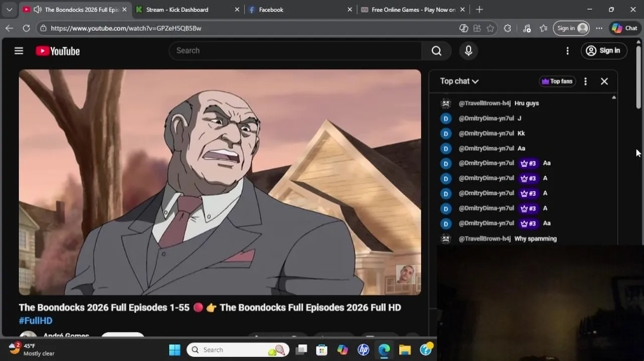Viewport: 644px width, 361px height.
Task: Click the 'Why spamming' chat message
Action: pos(536,239)
